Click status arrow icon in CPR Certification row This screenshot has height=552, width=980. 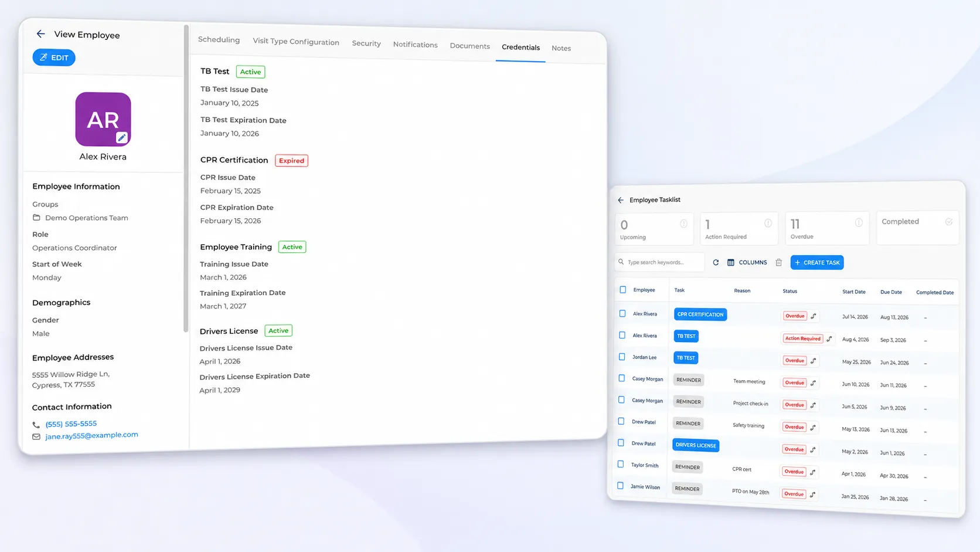point(814,316)
